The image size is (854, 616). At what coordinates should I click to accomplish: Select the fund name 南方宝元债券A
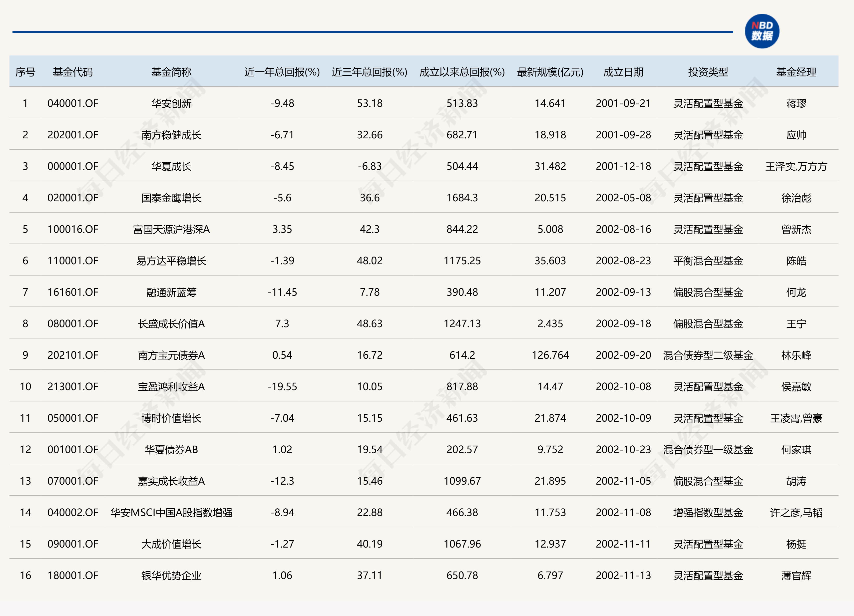(171, 355)
